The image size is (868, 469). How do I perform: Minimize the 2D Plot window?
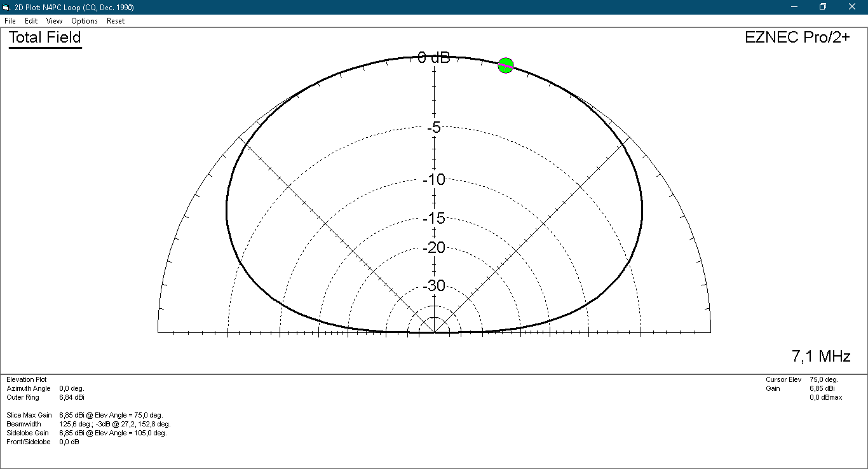794,7
